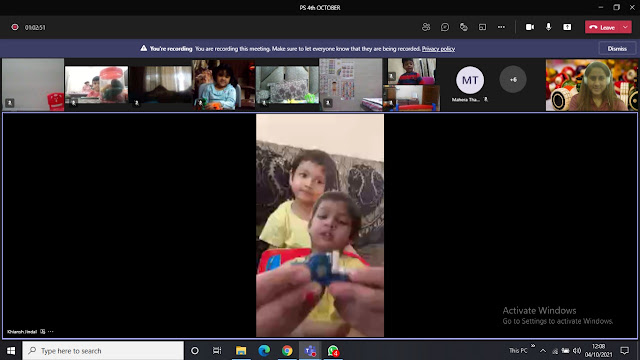Select the MT participant avatar
640x360 pixels.
(470, 80)
